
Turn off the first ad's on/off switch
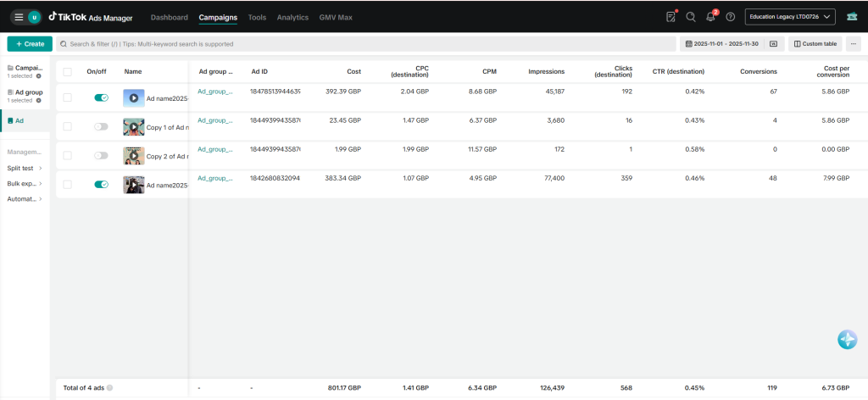(x=101, y=98)
